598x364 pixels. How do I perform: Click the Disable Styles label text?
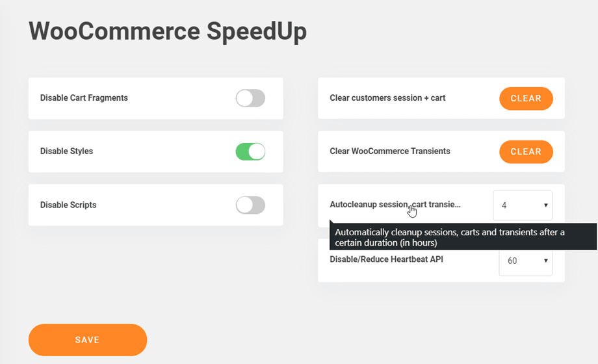(66, 151)
